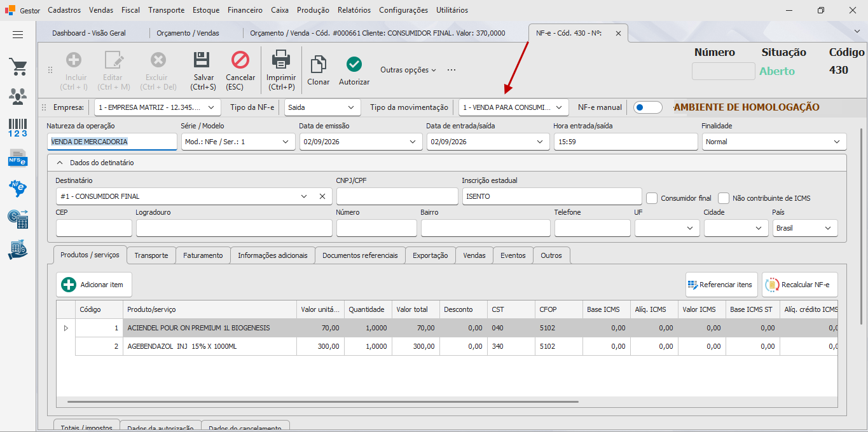The width and height of the screenshot is (868, 432).
Task: Open the three-dots more options icon
Action: [x=451, y=70]
